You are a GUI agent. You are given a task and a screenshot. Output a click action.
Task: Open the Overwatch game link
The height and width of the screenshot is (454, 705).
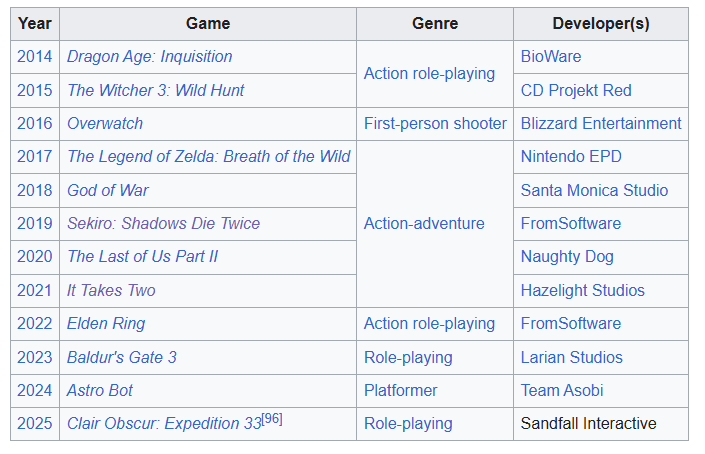(x=105, y=124)
